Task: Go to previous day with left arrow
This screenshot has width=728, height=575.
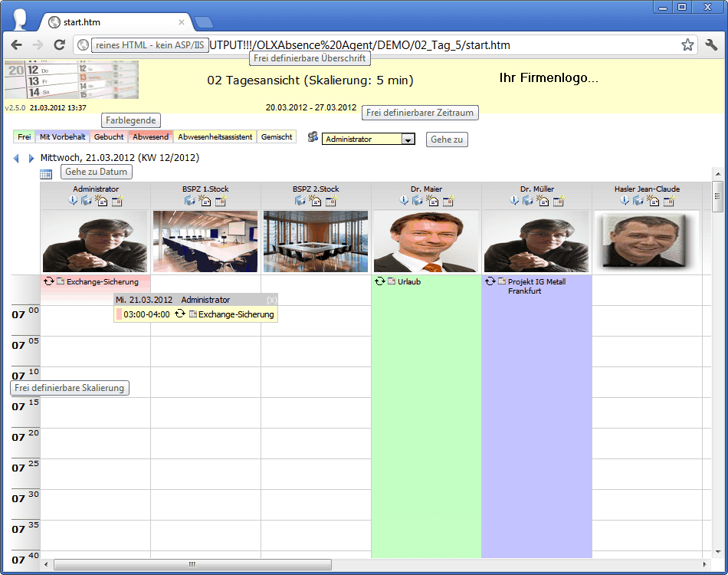Action: pos(16,159)
